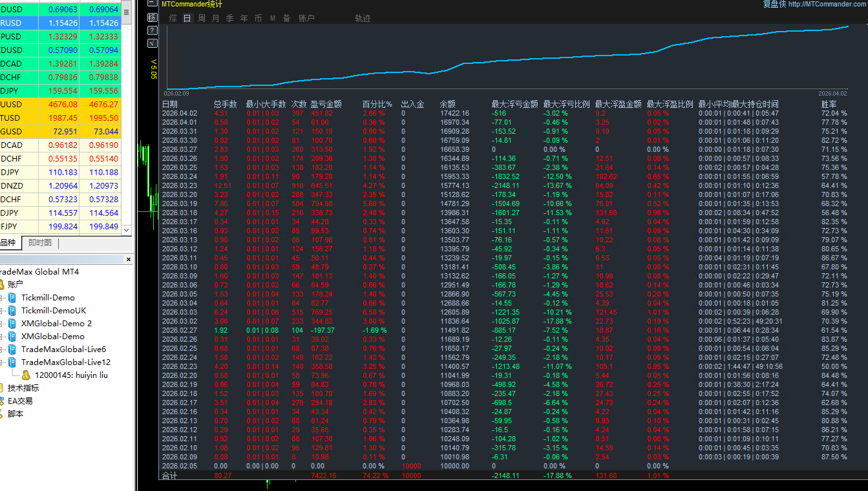The image size is (868, 491).
Task: Switch to the 月 (monthly) statistics tab
Action: (216, 18)
